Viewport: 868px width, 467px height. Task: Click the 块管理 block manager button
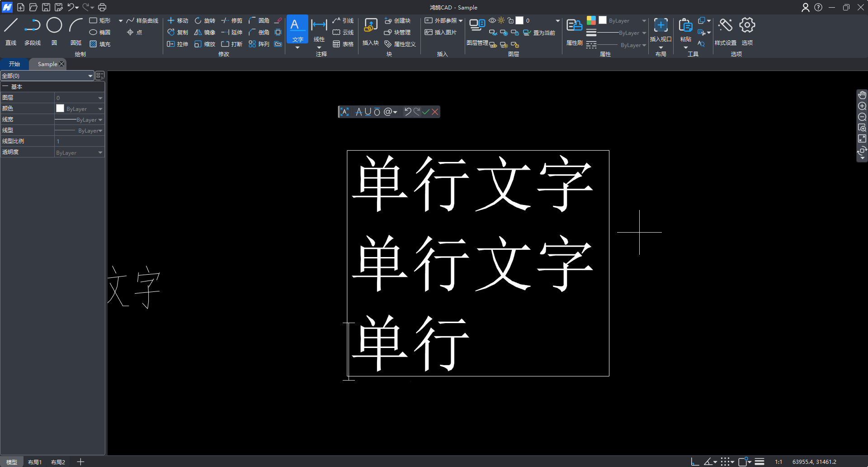coord(397,33)
